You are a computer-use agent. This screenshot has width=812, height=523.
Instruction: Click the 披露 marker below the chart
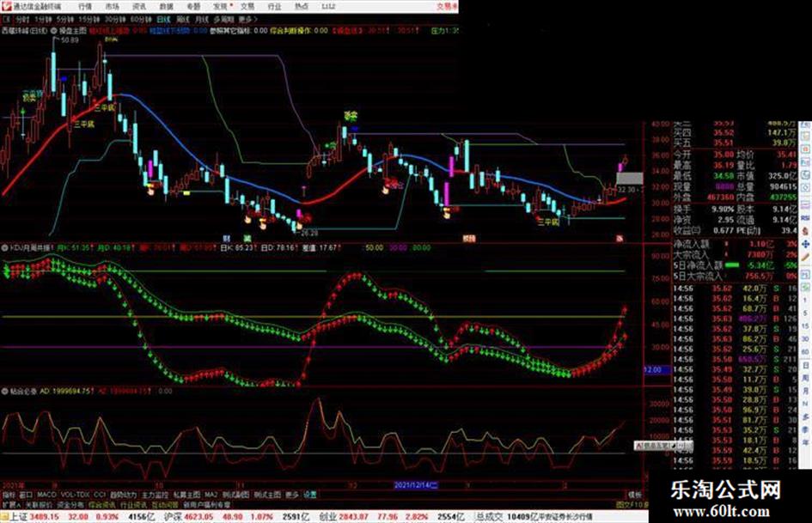(469, 238)
